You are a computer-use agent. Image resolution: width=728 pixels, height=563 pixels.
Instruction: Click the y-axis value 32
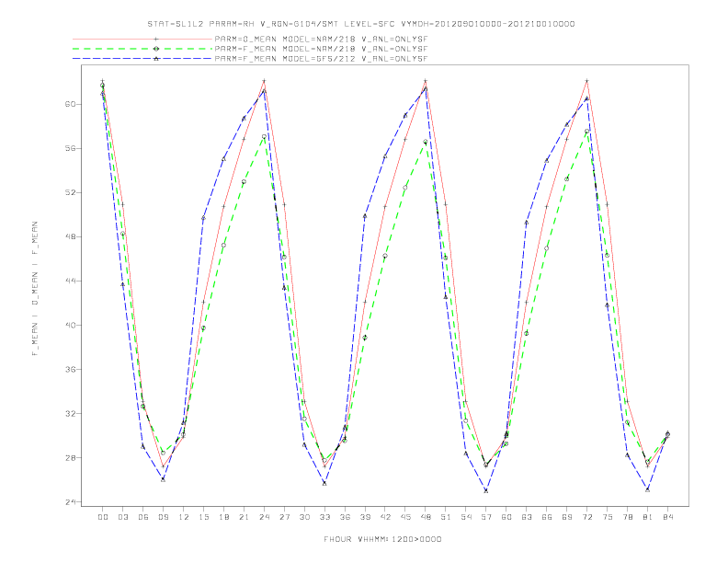[x=70, y=413]
